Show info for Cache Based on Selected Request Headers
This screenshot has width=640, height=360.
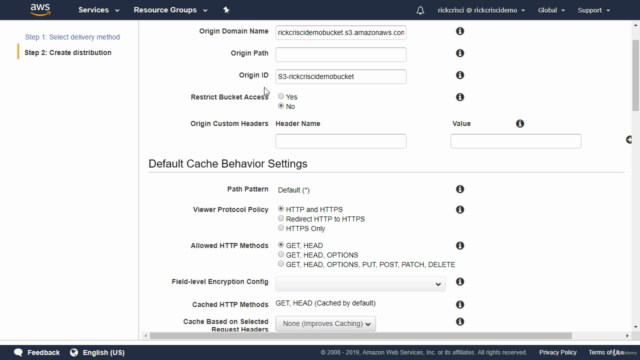(460, 322)
